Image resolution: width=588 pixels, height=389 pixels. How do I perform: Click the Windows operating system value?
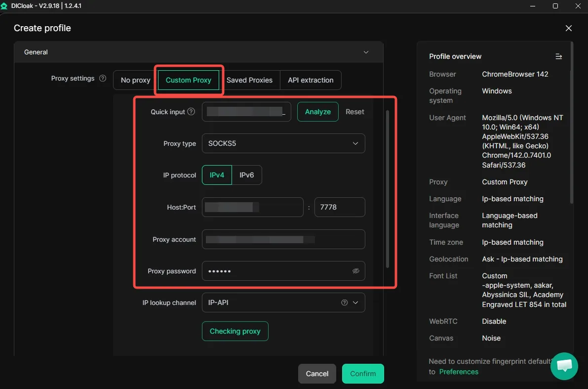[x=497, y=91]
